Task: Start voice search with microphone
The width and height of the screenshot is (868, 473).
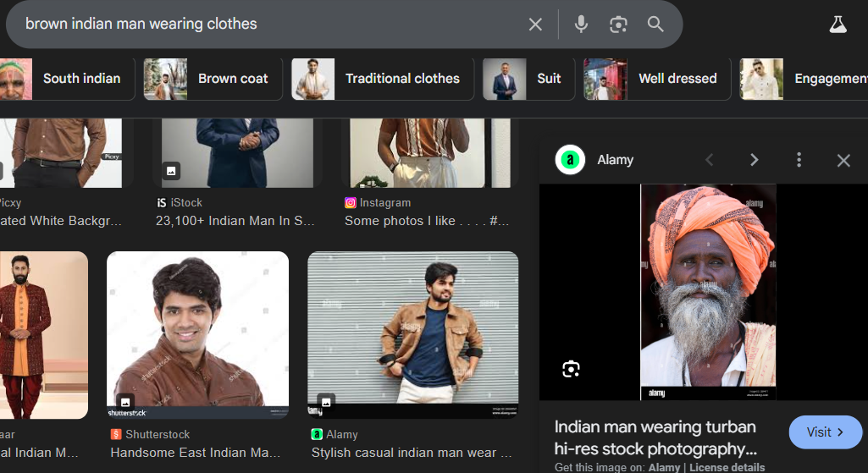Action: point(581,25)
